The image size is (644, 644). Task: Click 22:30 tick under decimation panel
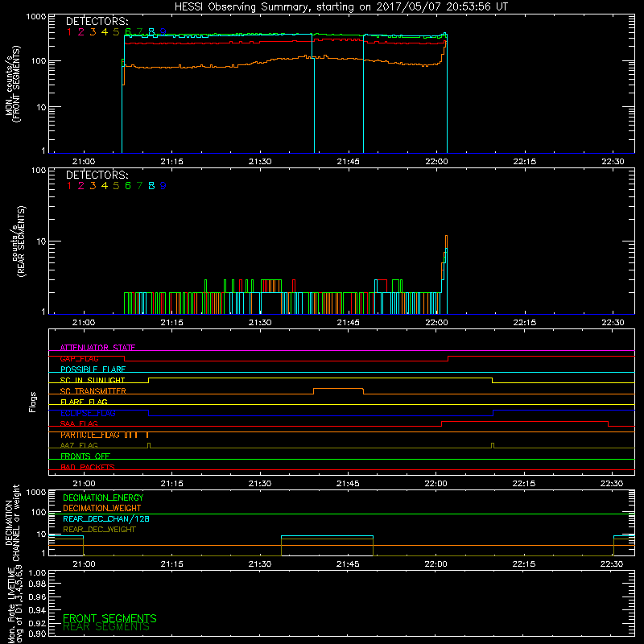coord(612,564)
